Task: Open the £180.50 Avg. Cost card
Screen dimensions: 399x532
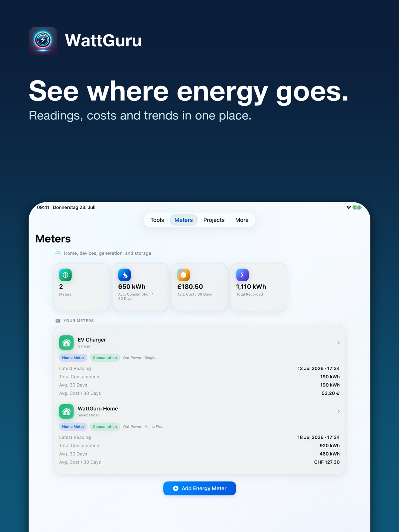Action: click(x=199, y=287)
